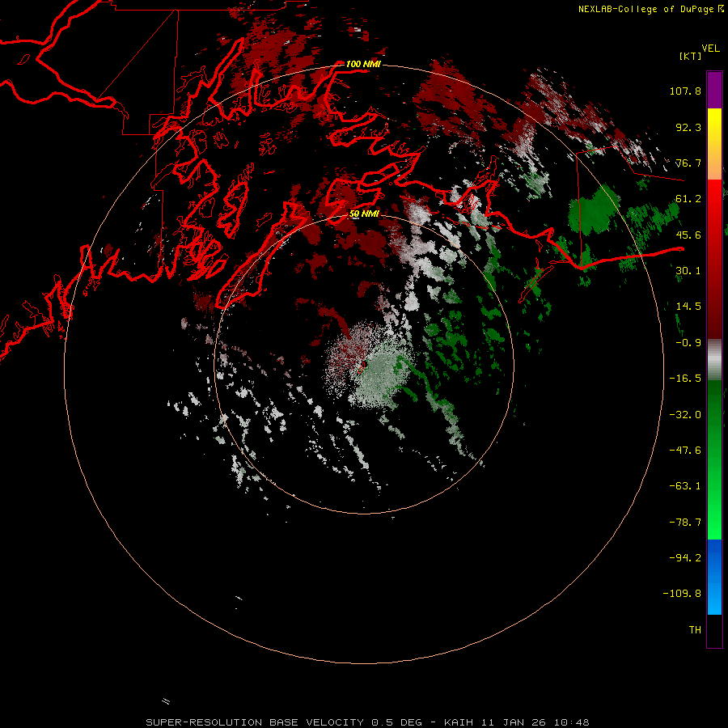Pick the blue segment of the velocity color bar

coord(714,577)
